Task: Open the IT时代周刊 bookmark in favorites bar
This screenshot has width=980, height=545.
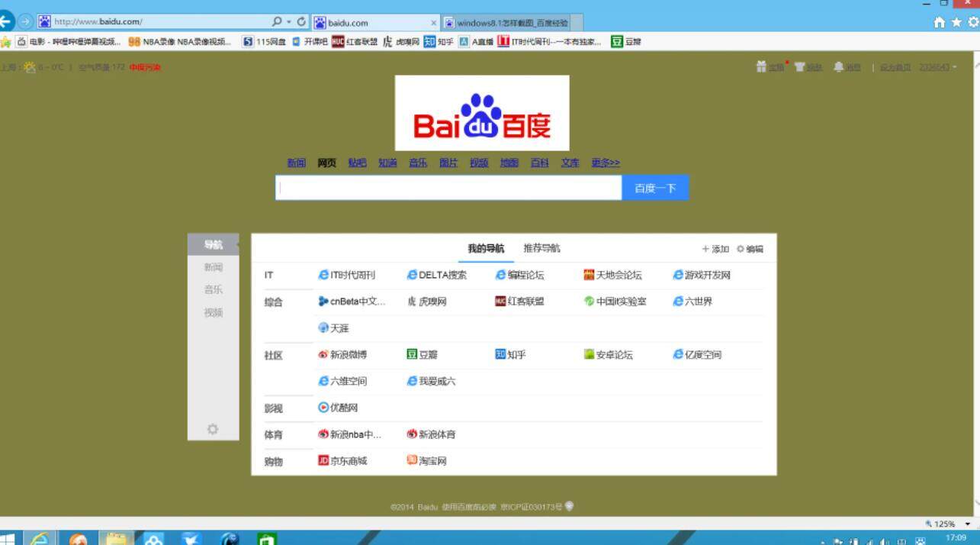Action: pos(549,42)
